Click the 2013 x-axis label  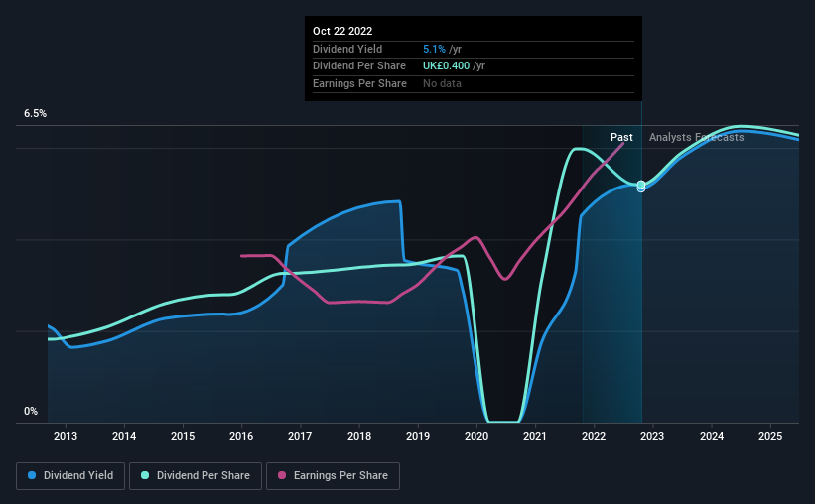(x=66, y=436)
